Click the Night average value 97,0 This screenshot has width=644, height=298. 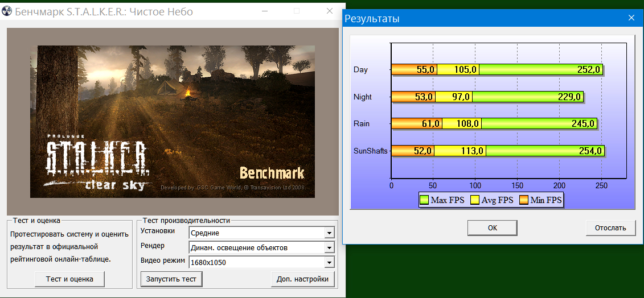point(461,97)
